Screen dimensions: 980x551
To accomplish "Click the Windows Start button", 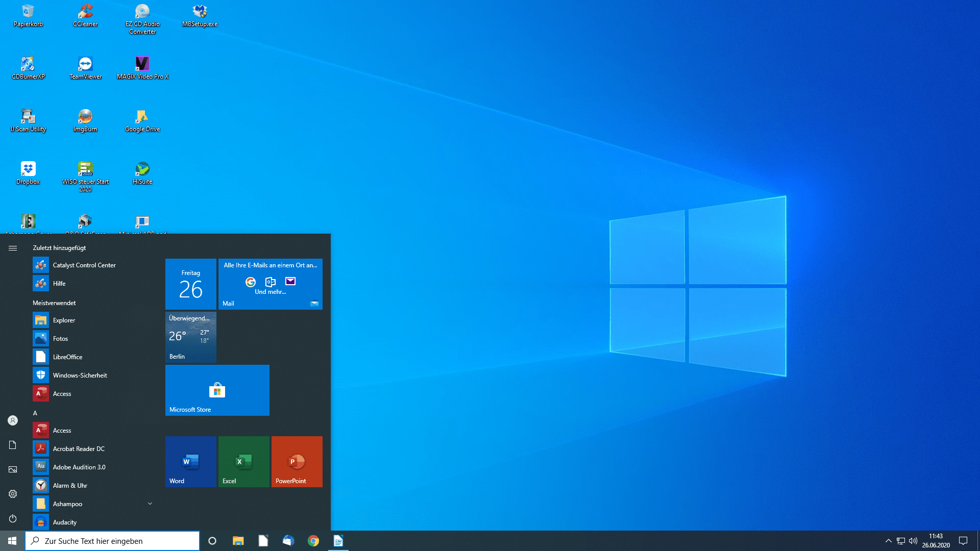I will (x=12, y=541).
